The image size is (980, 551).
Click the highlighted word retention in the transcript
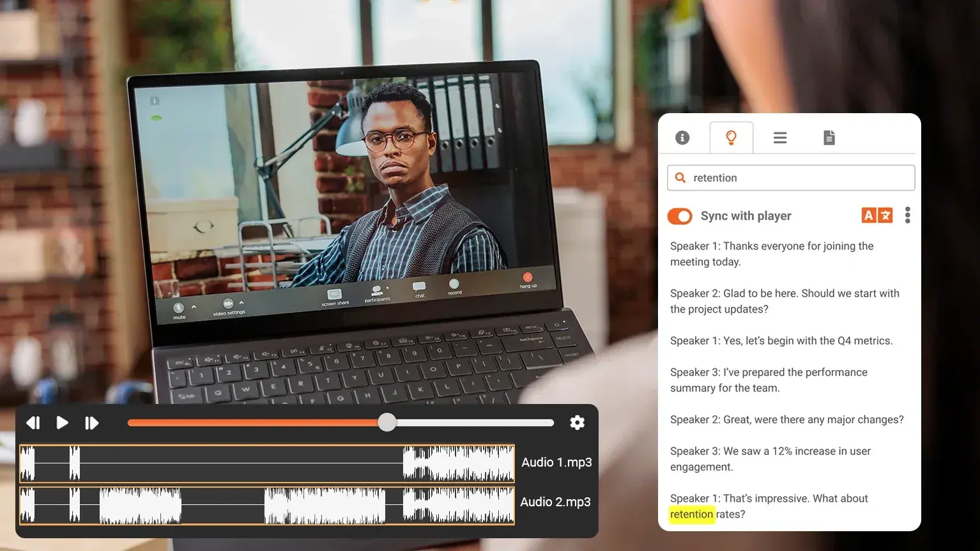pyautogui.click(x=692, y=514)
